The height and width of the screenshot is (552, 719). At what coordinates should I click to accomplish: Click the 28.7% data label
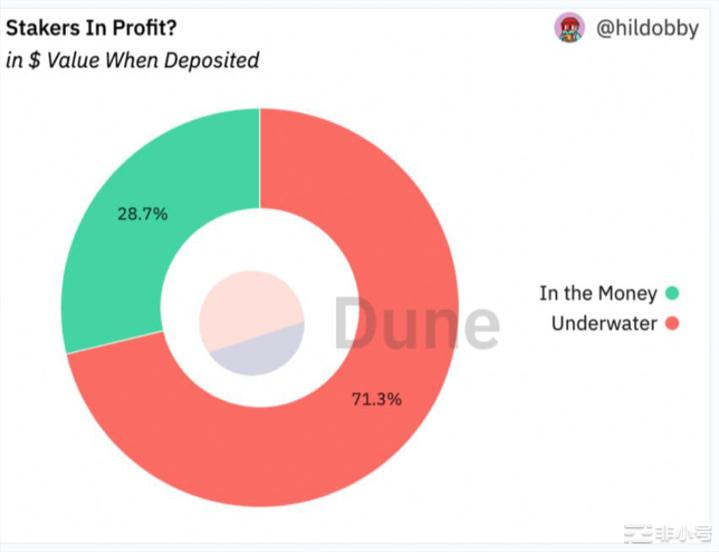142,214
